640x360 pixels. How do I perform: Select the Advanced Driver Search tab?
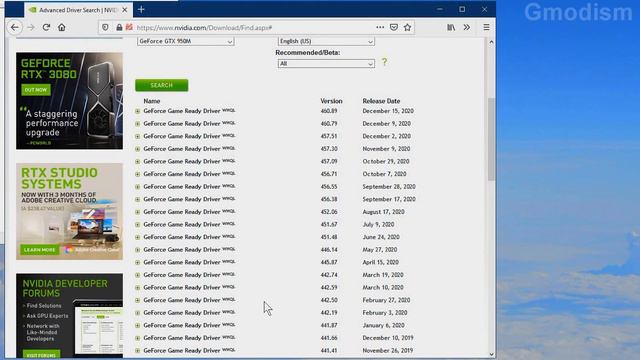78,10
